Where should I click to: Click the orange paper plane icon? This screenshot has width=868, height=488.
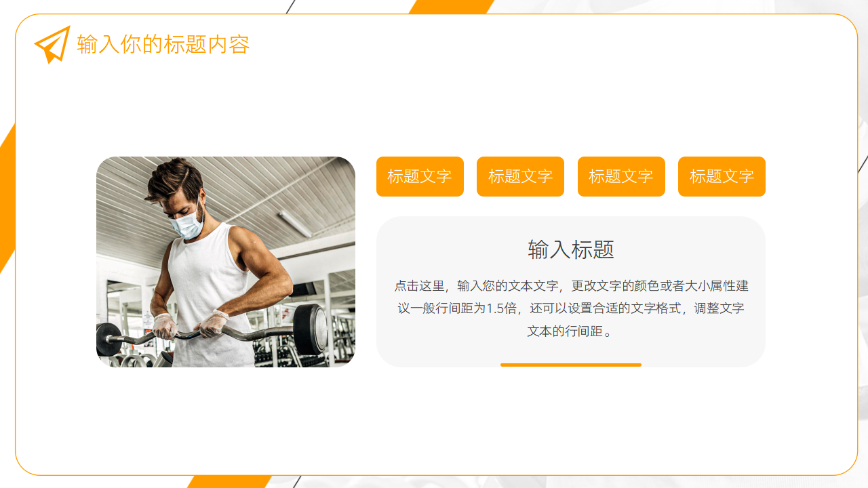[x=52, y=45]
